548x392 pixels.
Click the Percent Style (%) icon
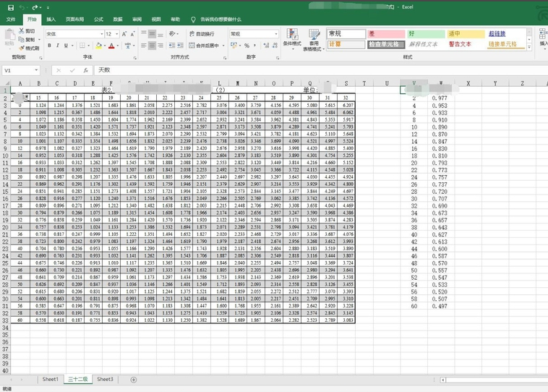247,46
